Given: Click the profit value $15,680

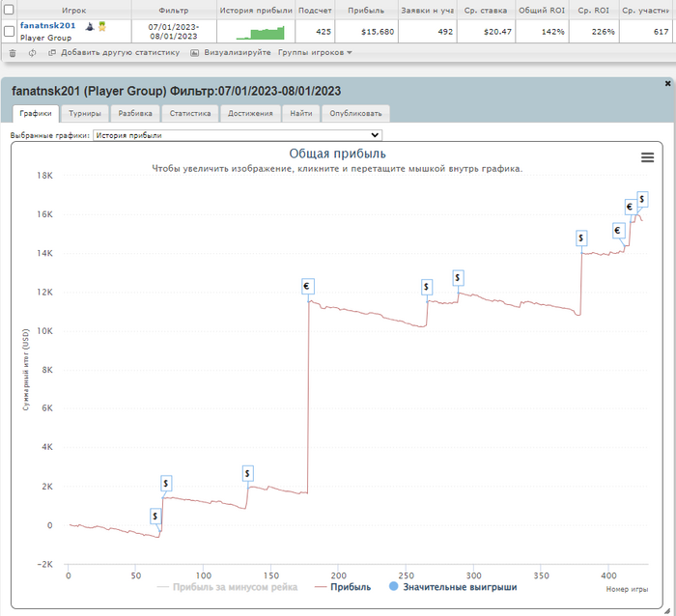Looking at the screenshot, I should coord(378,32).
